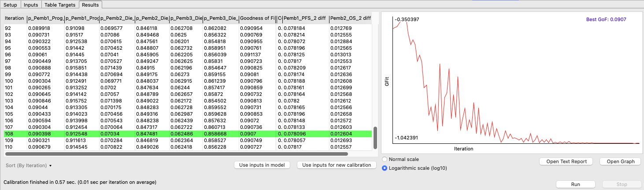644x190 pixels.
Task: Open the Text Report
Action: click(566, 161)
